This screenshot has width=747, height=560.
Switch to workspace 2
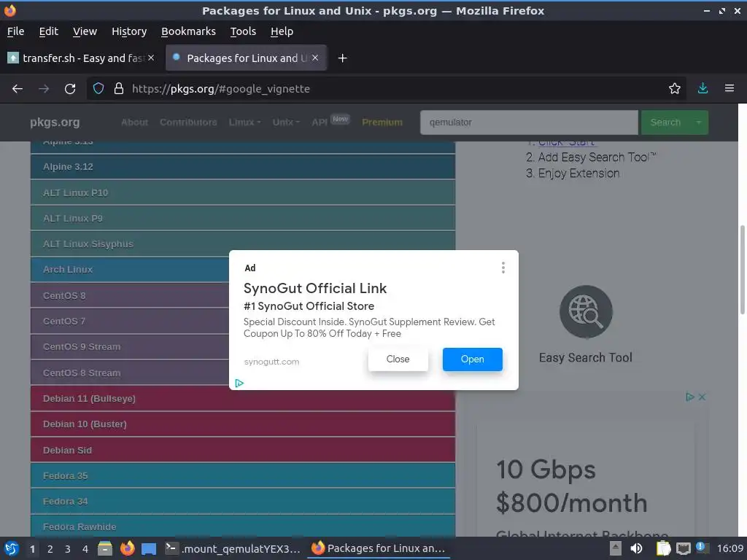pyautogui.click(x=50, y=549)
